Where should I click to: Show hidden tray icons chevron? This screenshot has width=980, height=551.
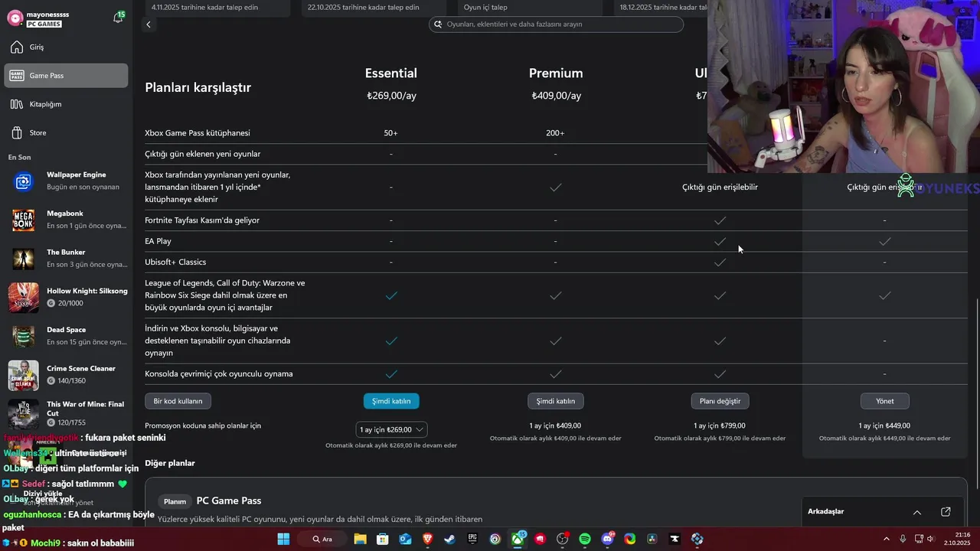[x=887, y=539]
